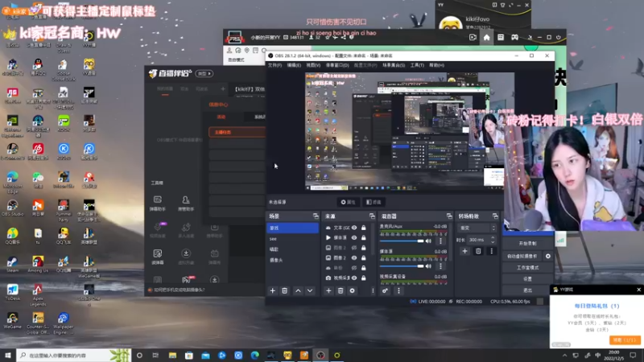This screenshot has width=644, height=362.
Task: Open 读弹幕 tool in 直播伴侣
Action: 158,257
